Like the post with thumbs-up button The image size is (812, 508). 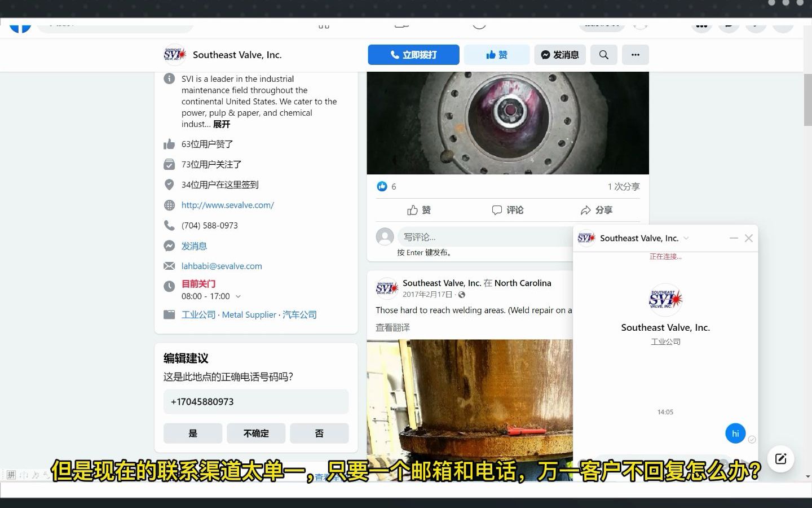[x=419, y=210]
